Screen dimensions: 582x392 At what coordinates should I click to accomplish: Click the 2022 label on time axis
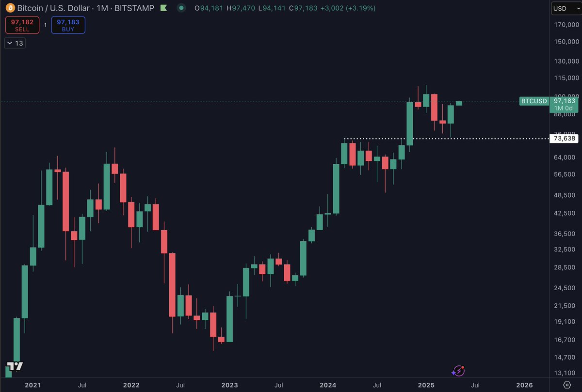pos(131,385)
